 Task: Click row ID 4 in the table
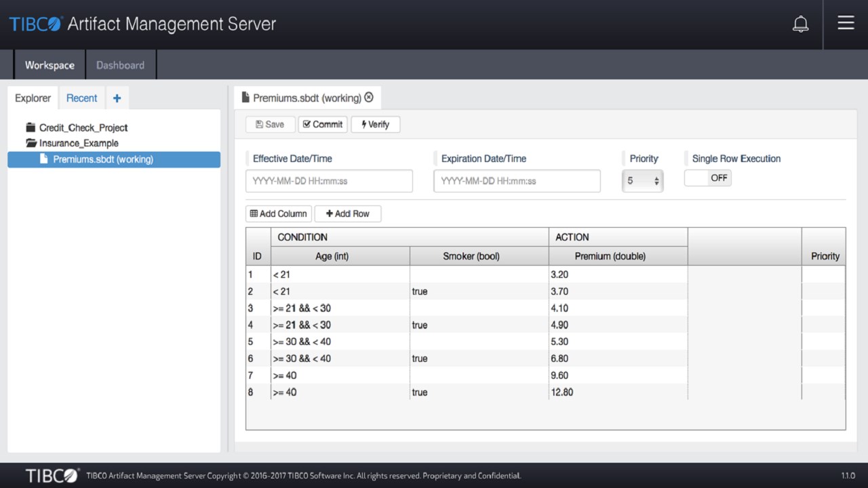(x=258, y=325)
